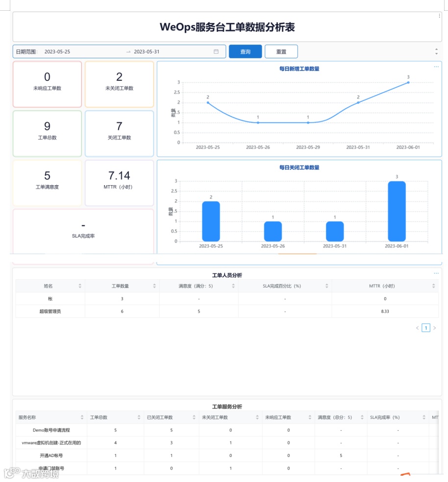This screenshot has height=482, width=448.
Task: Click the 每日关闭工单数量 chart title
Action: pyautogui.click(x=299, y=168)
